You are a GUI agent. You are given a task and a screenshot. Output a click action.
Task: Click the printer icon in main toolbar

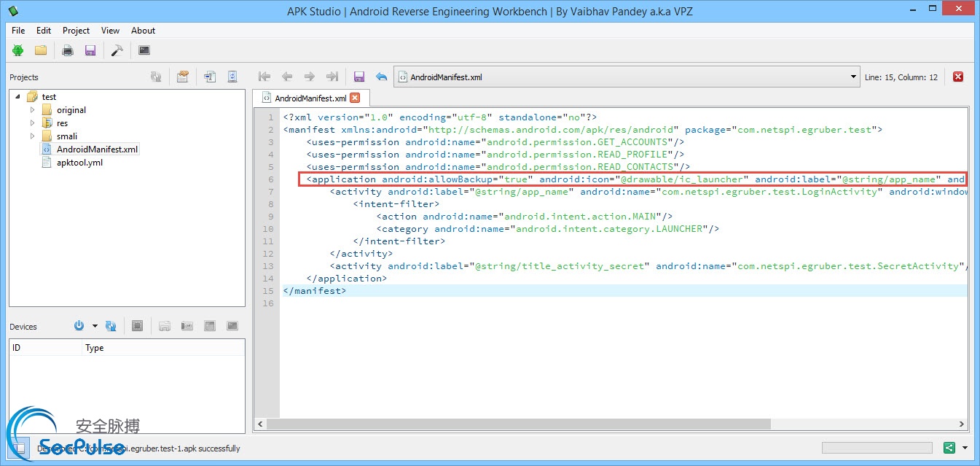click(68, 50)
